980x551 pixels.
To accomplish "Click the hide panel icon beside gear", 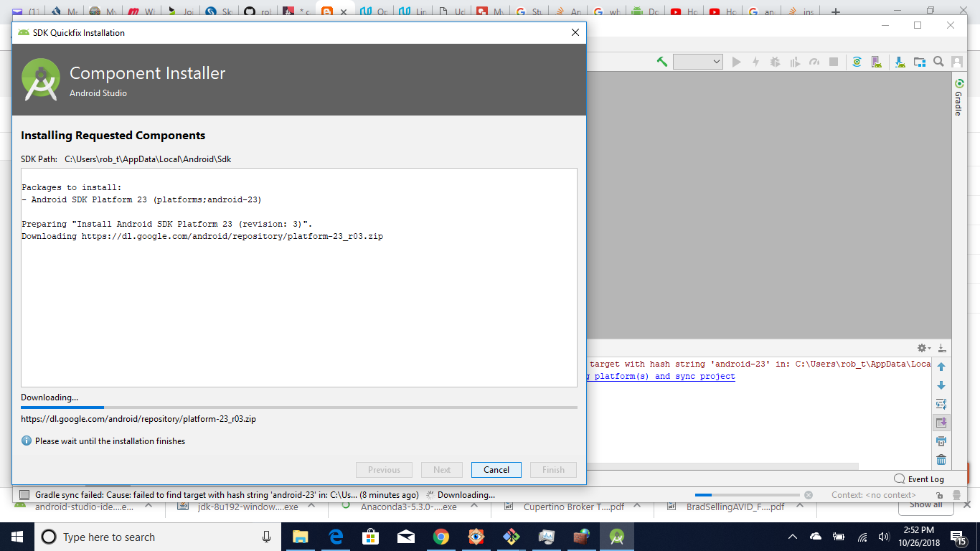I will (942, 348).
